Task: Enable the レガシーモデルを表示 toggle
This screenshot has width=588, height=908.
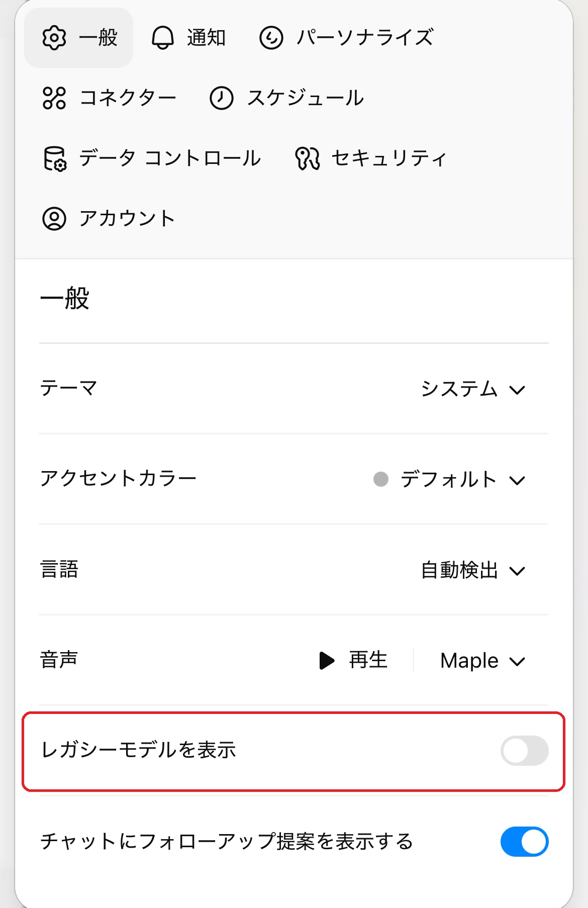Action: tap(524, 751)
